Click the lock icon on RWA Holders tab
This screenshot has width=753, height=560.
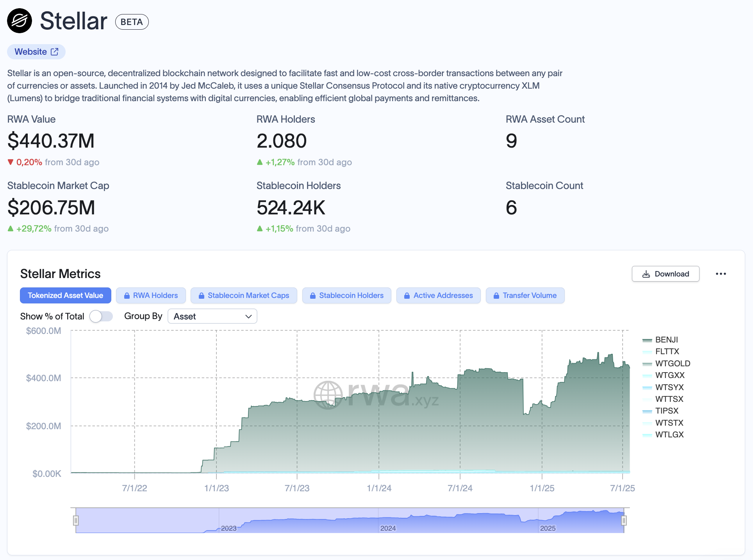[x=127, y=296]
